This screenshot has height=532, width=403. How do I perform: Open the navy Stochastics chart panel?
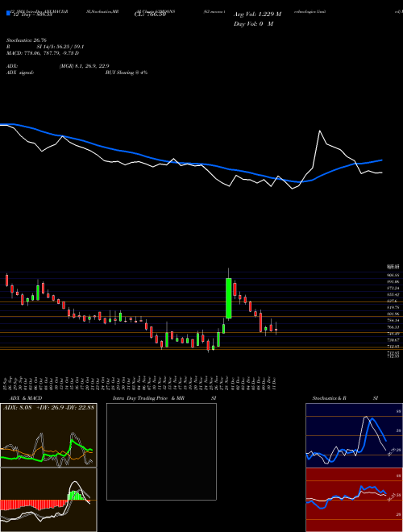coord(354,435)
